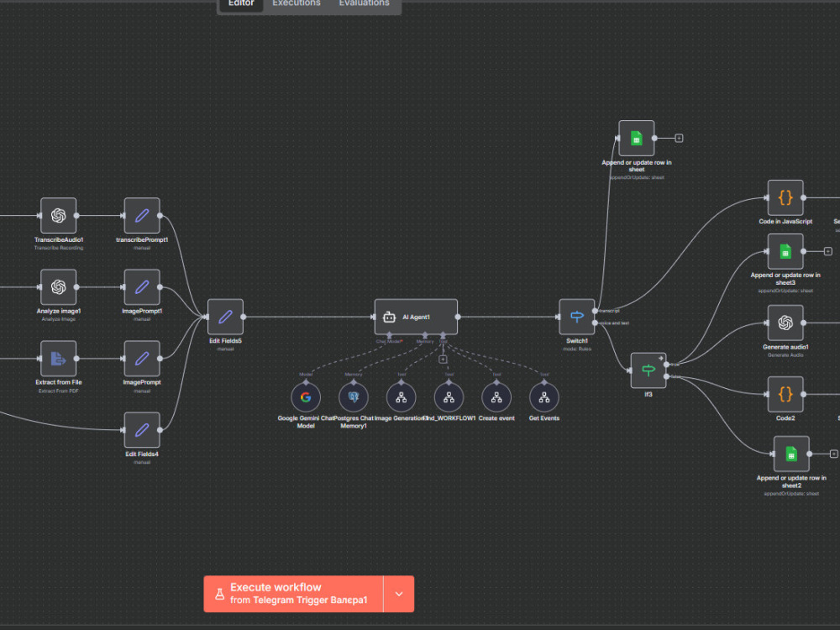This screenshot has width=840, height=630.
Task: Select the Code2 node
Action: click(785, 394)
